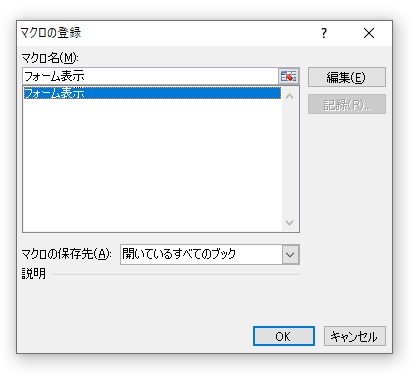
Task: Click the list scroll up arrow
Action: [290, 97]
